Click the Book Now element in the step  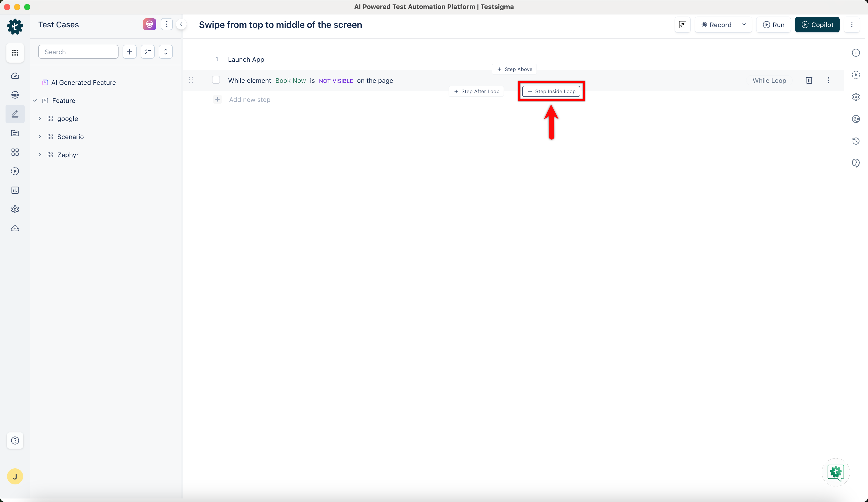point(290,81)
